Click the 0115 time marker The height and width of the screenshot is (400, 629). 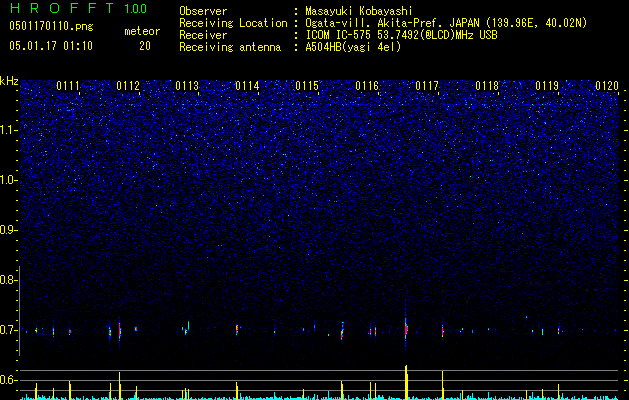coord(307,86)
